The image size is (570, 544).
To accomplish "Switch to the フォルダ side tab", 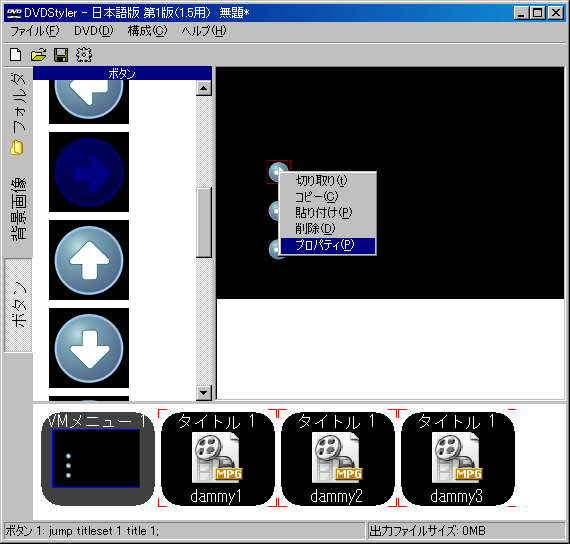I will [18, 113].
